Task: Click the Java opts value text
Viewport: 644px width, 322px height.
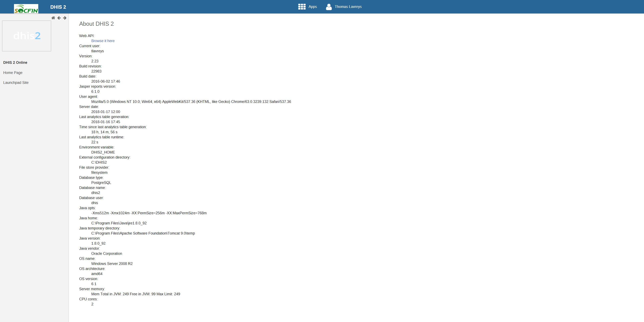Action: click(x=149, y=213)
